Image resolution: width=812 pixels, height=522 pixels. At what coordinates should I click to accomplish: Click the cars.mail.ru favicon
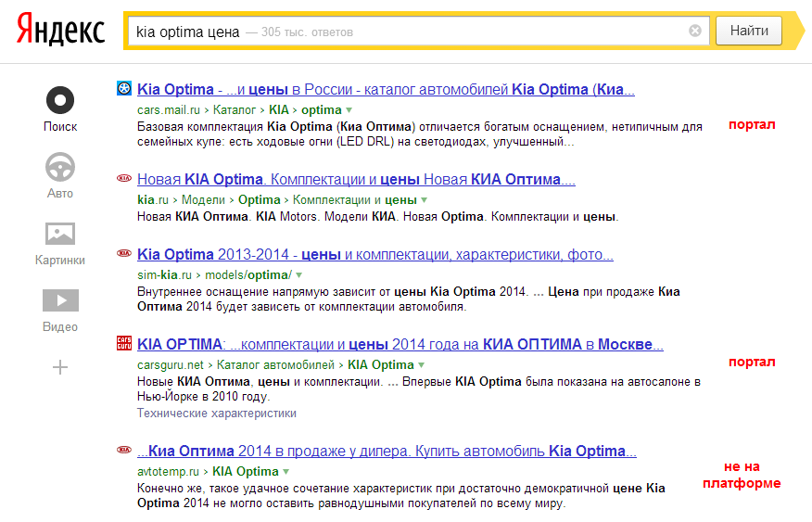(124, 88)
